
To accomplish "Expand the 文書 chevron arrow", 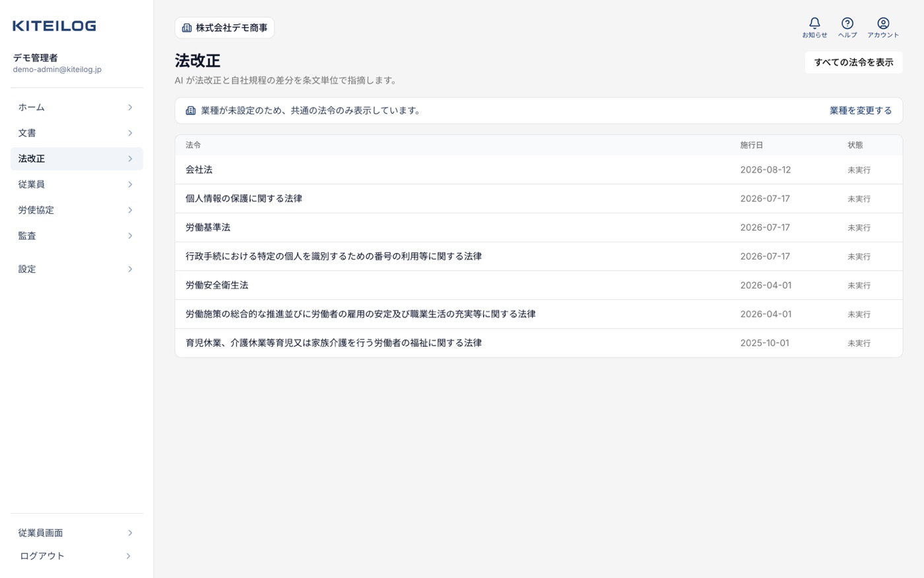I will tap(130, 133).
